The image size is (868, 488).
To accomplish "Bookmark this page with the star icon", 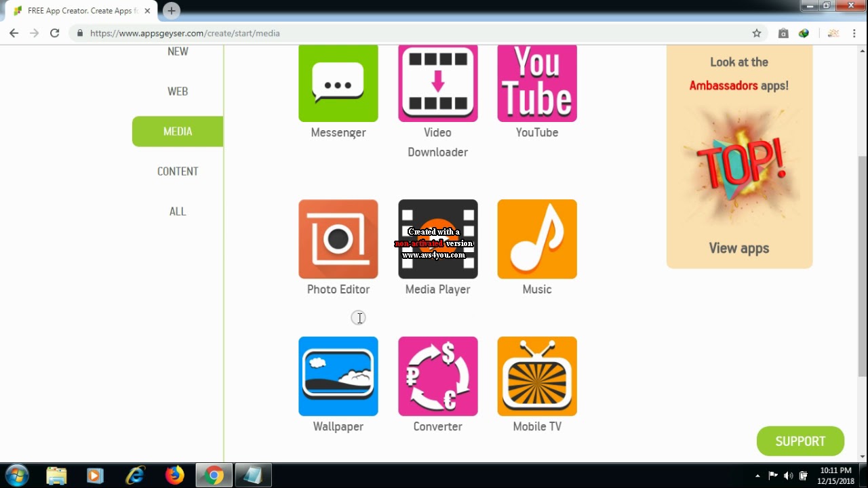I will click(x=757, y=33).
